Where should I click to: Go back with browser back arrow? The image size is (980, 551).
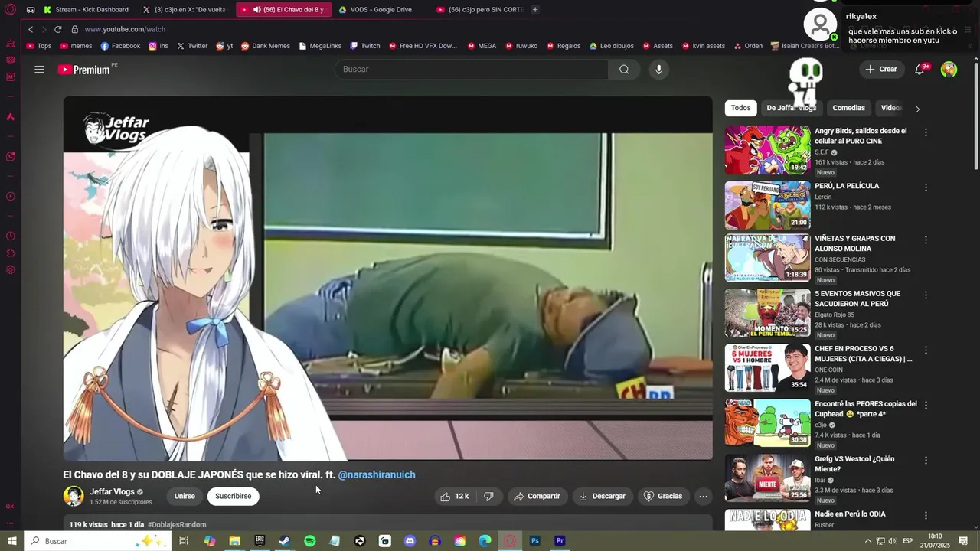tap(31, 29)
